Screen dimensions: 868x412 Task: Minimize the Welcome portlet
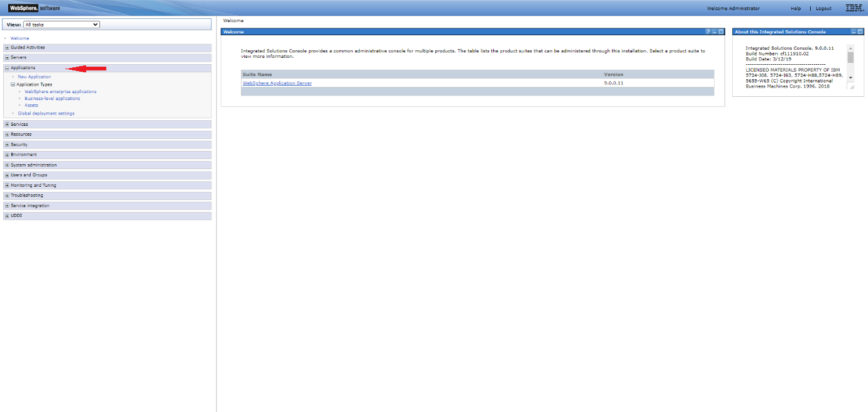pyautogui.click(x=715, y=31)
